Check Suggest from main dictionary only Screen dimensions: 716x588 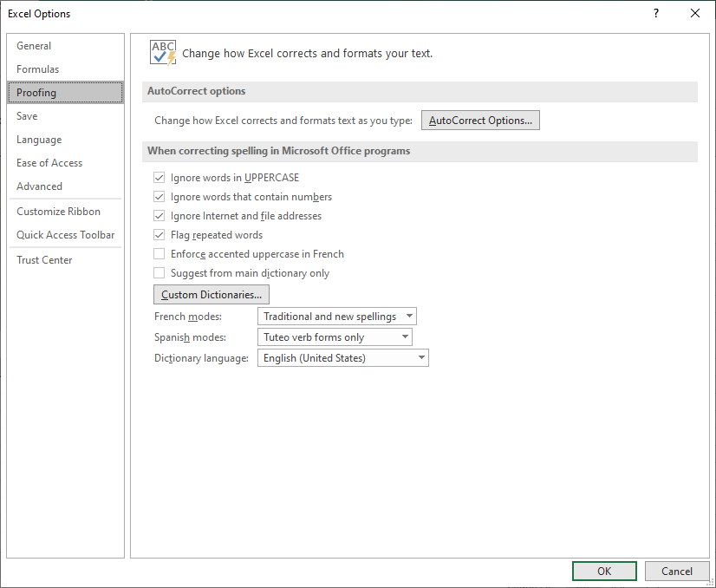pos(159,273)
